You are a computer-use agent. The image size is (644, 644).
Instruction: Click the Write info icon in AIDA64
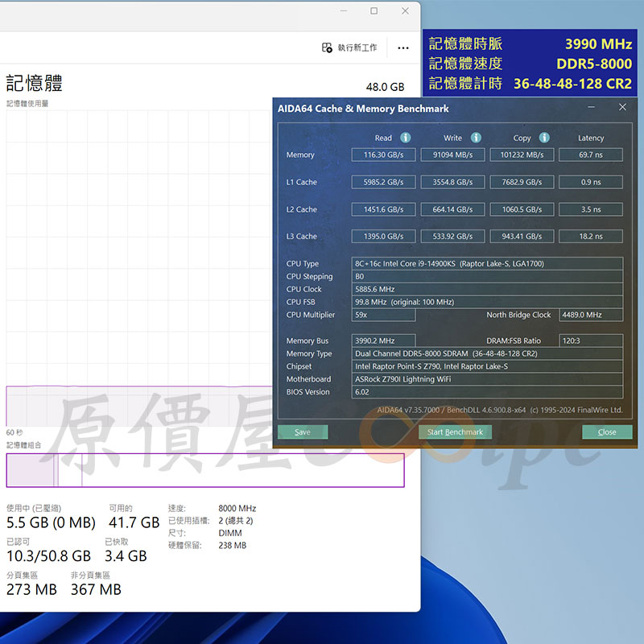click(x=476, y=138)
